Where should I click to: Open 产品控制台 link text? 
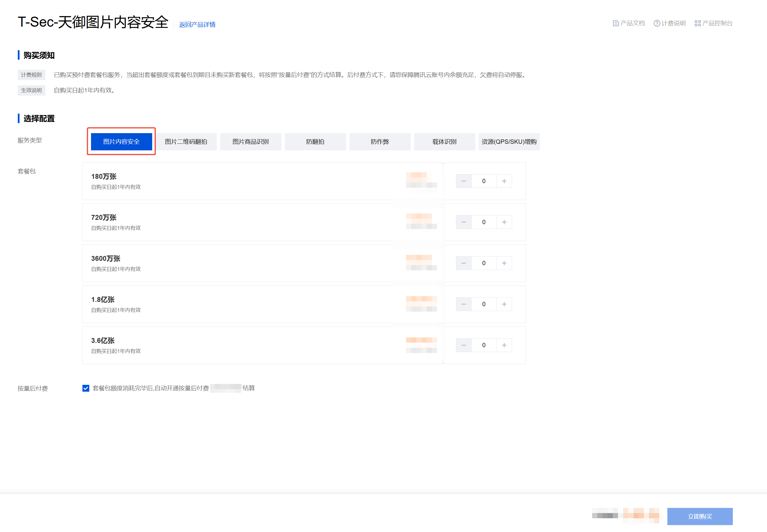pyautogui.click(x=717, y=23)
